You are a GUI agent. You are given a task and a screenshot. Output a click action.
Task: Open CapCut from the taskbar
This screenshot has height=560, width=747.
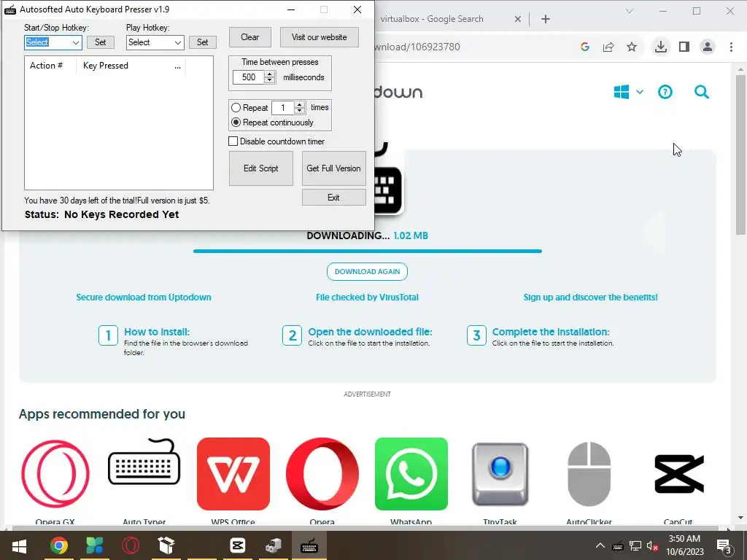pos(237,545)
